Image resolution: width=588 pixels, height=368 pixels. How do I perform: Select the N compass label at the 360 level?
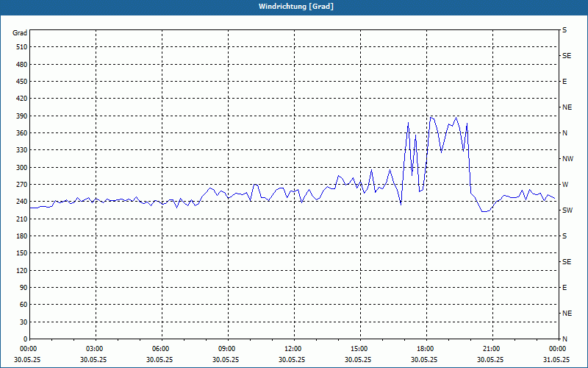(564, 133)
